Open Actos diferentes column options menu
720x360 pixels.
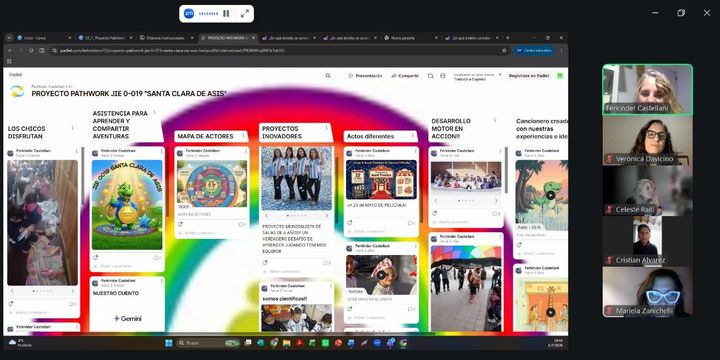click(x=412, y=136)
